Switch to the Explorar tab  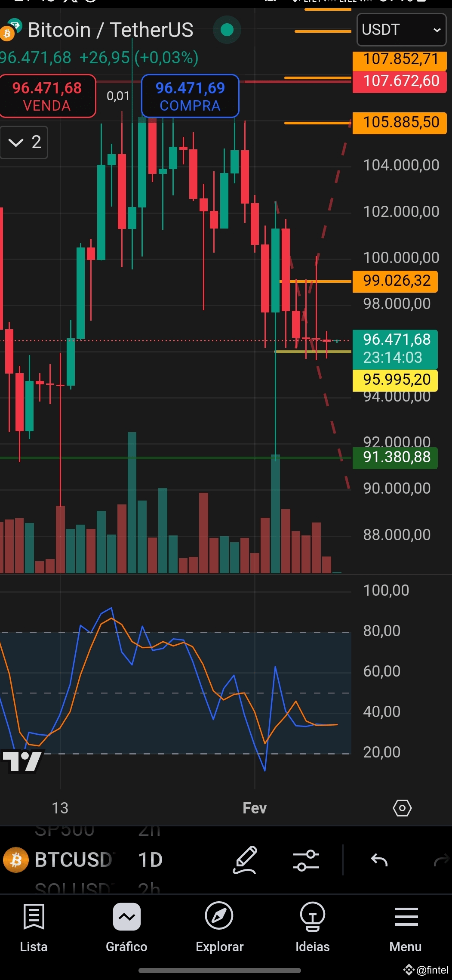pos(219,928)
